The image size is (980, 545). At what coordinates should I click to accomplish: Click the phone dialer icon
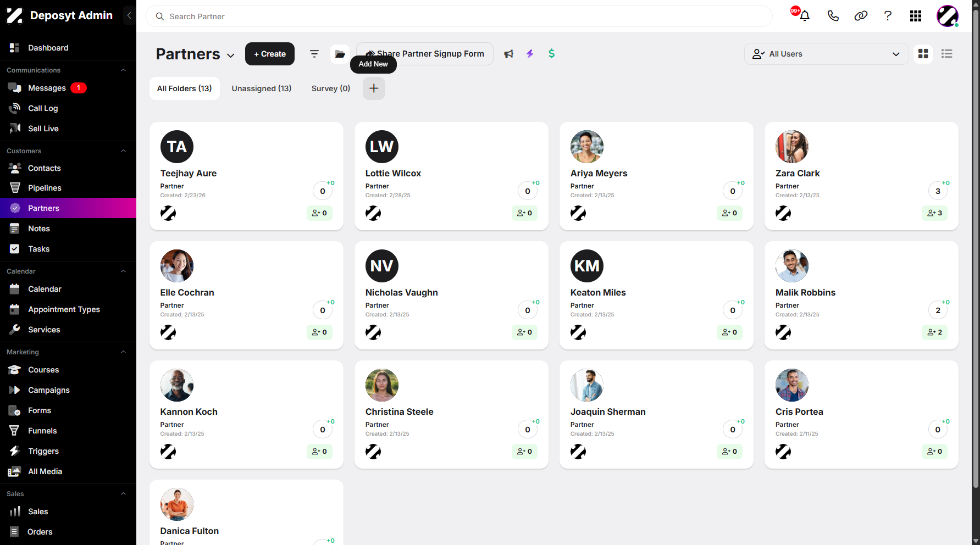coord(833,16)
